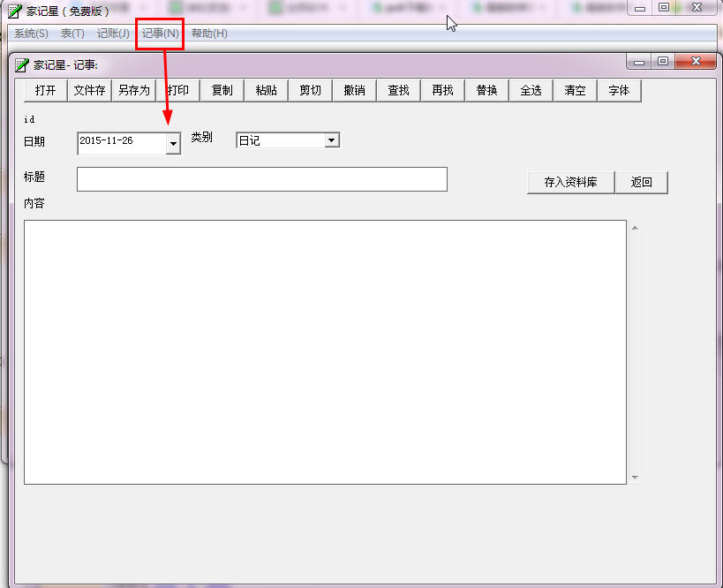Click the 另存为 (Save As) toolbar button
The height and width of the screenshot is (588, 723).
(x=134, y=90)
